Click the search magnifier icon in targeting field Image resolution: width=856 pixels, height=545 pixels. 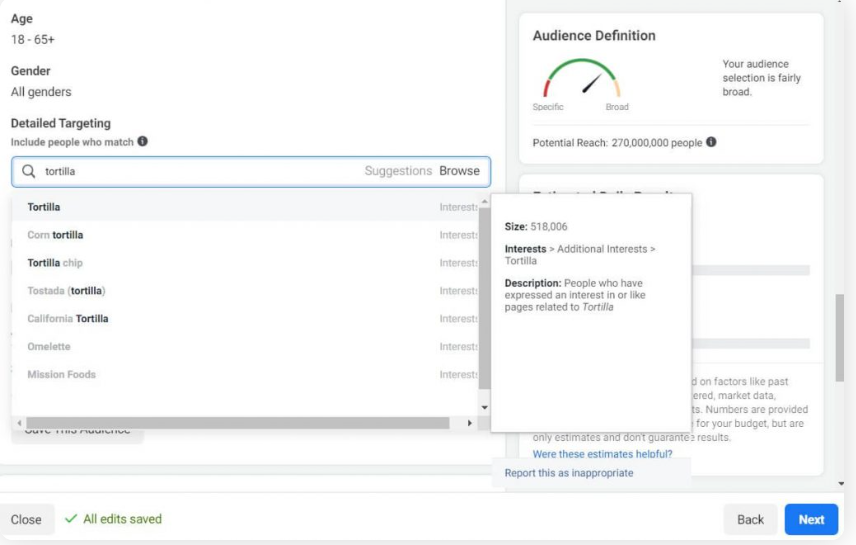29,172
